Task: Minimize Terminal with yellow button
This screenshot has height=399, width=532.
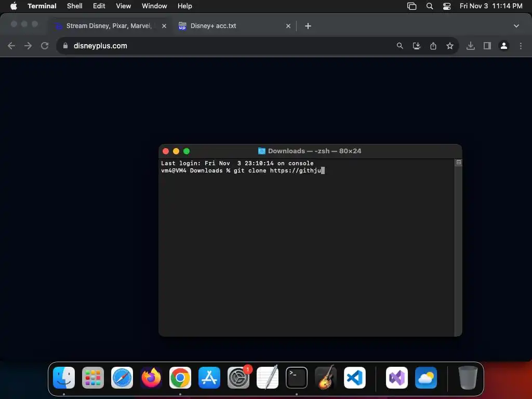Action: click(x=176, y=151)
